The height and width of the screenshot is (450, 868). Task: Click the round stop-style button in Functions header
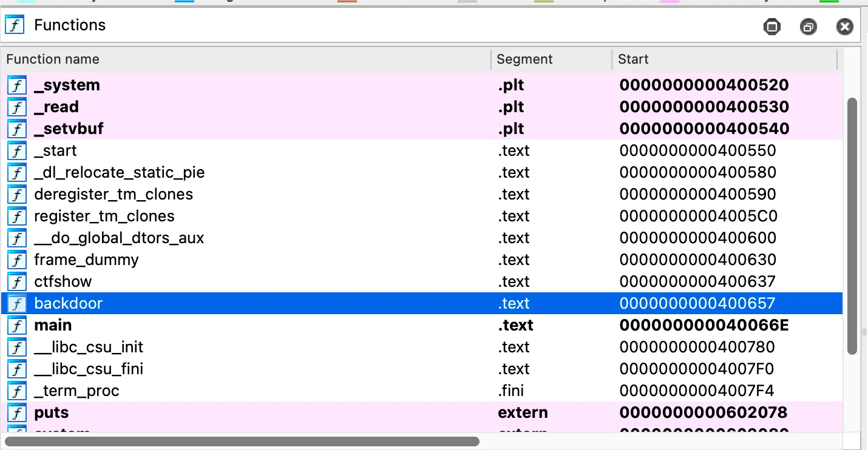(x=772, y=27)
